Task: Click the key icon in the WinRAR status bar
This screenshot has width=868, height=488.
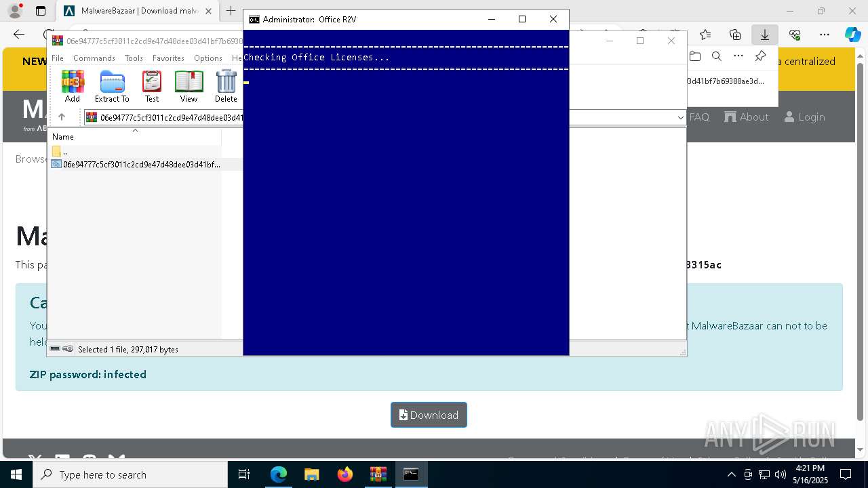Action: (68, 349)
